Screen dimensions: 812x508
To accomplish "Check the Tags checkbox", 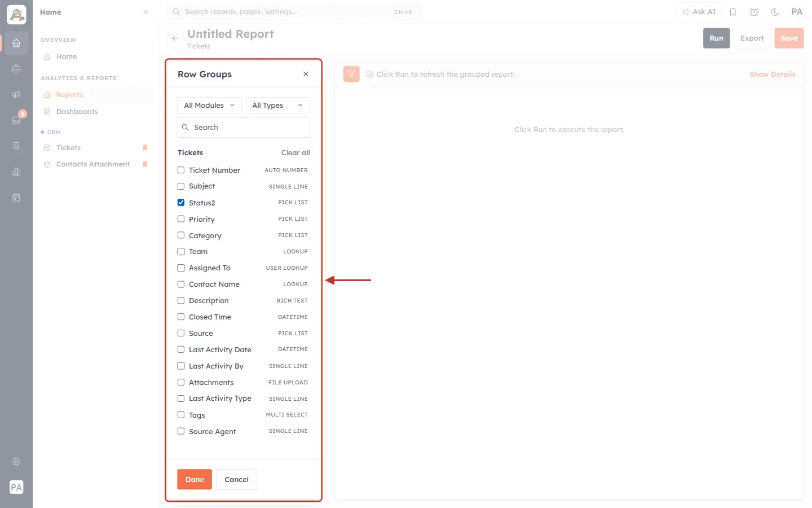I will (x=181, y=415).
